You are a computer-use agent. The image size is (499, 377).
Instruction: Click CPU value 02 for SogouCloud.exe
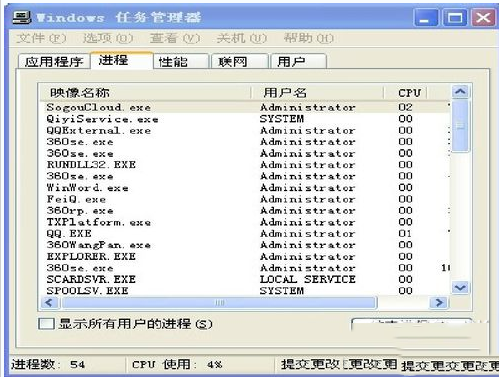click(405, 107)
